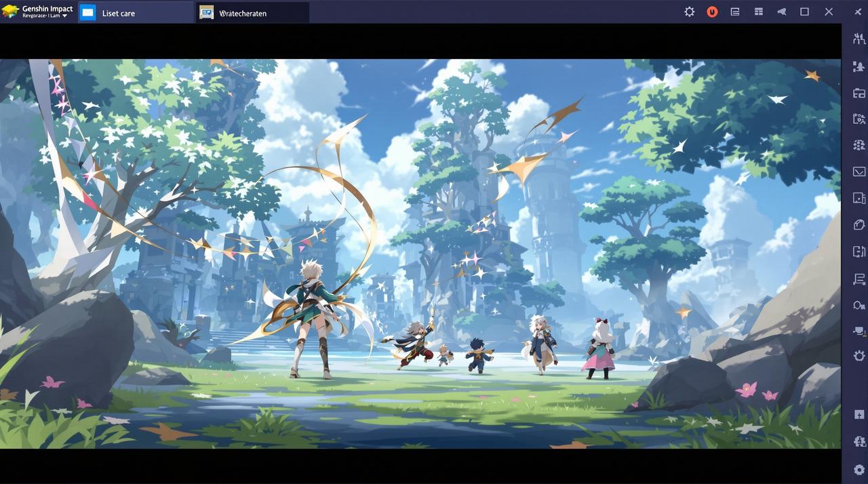868x484 pixels.
Task: Click the device-with-dot sidebar icon
Action: [859, 198]
